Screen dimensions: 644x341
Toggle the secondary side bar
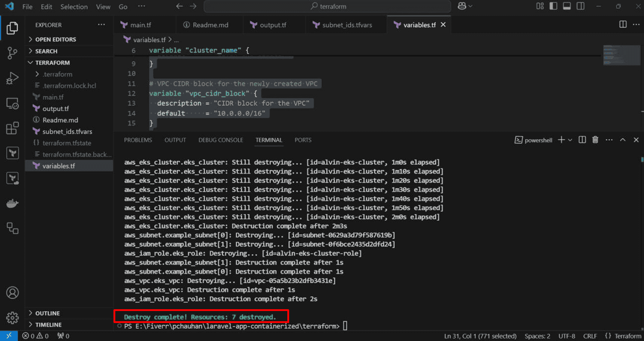pyautogui.click(x=581, y=6)
